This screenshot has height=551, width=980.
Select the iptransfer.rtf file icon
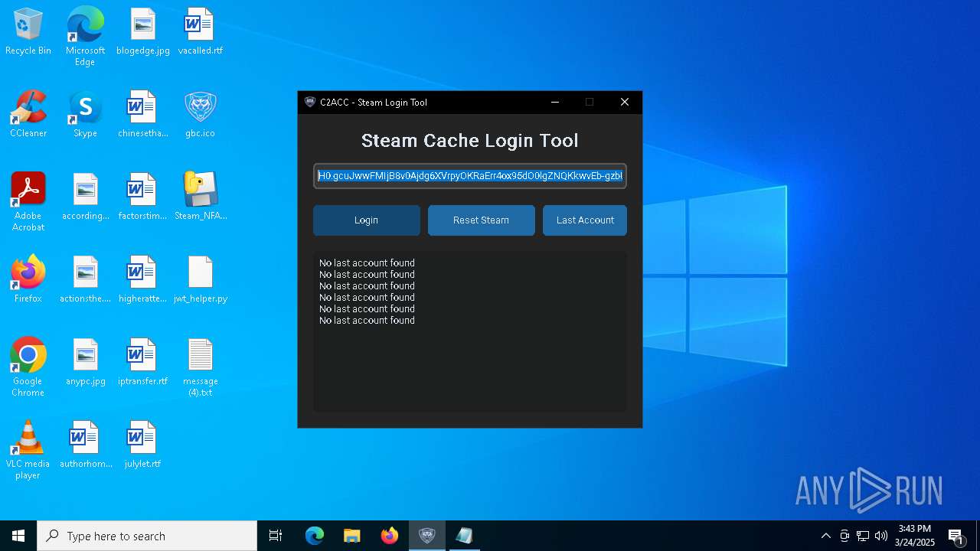tap(143, 363)
